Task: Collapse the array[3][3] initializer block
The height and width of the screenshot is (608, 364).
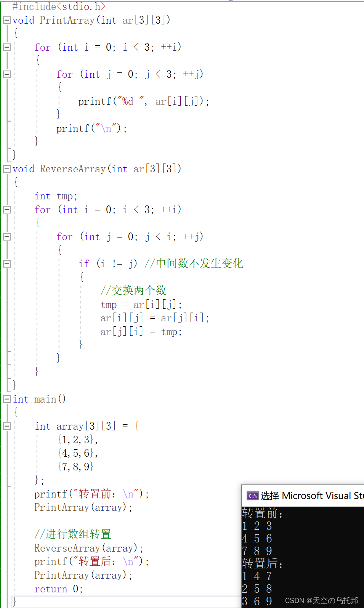Action: pos(7,426)
